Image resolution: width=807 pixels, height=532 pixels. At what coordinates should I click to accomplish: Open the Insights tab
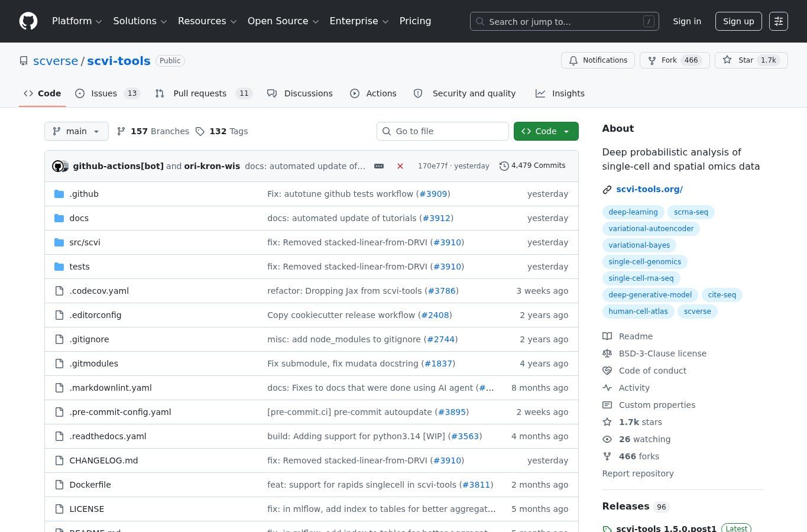pos(560,93)
